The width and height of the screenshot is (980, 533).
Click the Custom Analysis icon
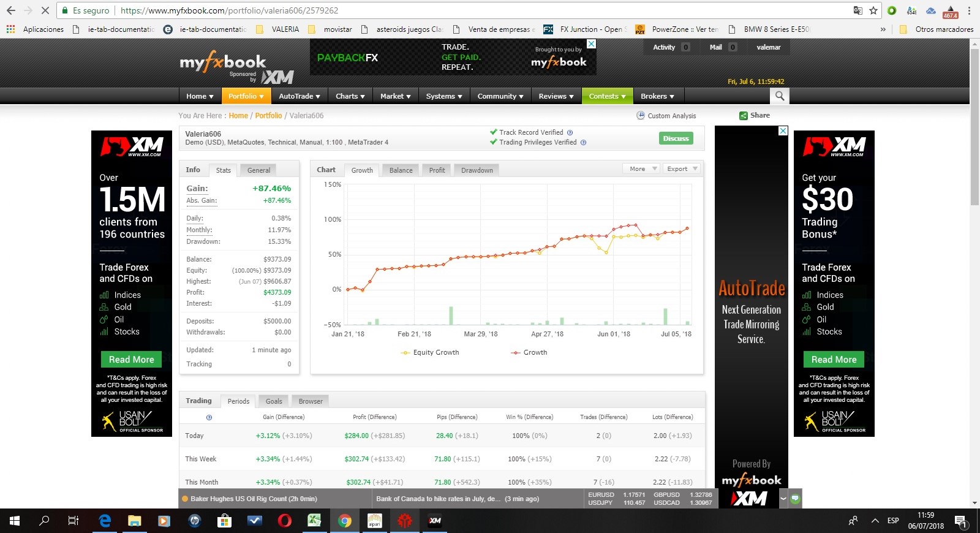click(x=641, y=115)
